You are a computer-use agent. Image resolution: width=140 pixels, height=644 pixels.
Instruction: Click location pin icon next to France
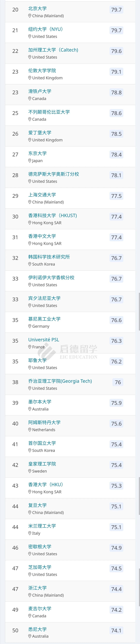[x=30, y=347]
